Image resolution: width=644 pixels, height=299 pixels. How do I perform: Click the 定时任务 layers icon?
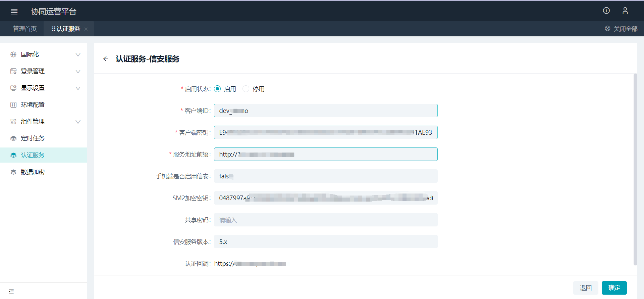point(13,138)
